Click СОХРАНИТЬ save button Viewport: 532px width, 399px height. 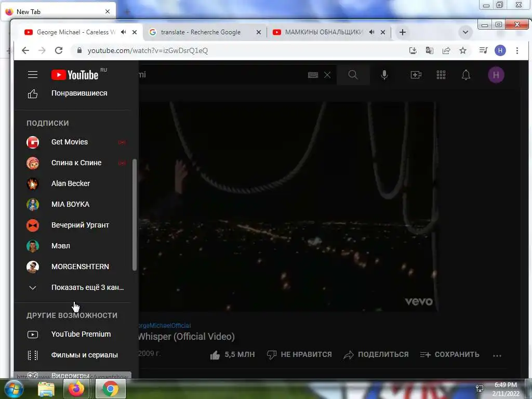pos(449,354)
